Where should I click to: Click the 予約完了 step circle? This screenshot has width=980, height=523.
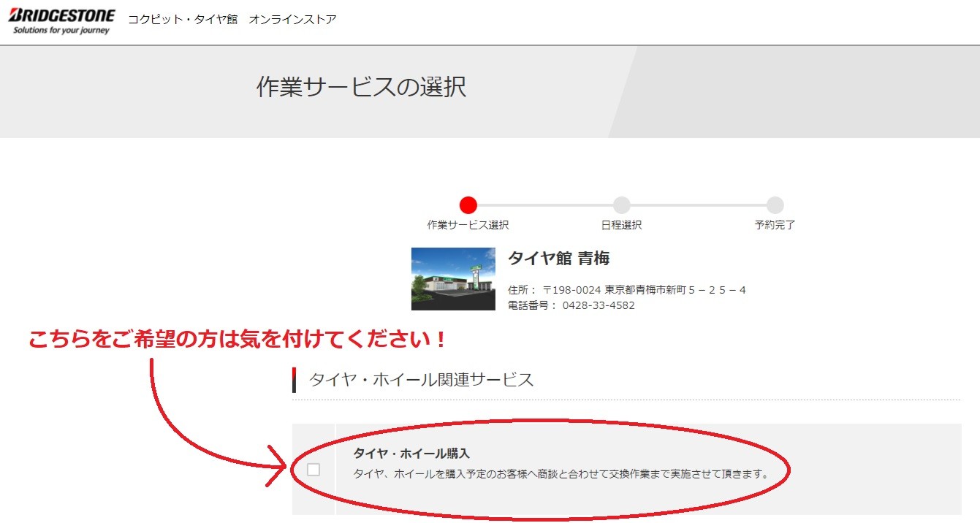[x=775, y=205]
